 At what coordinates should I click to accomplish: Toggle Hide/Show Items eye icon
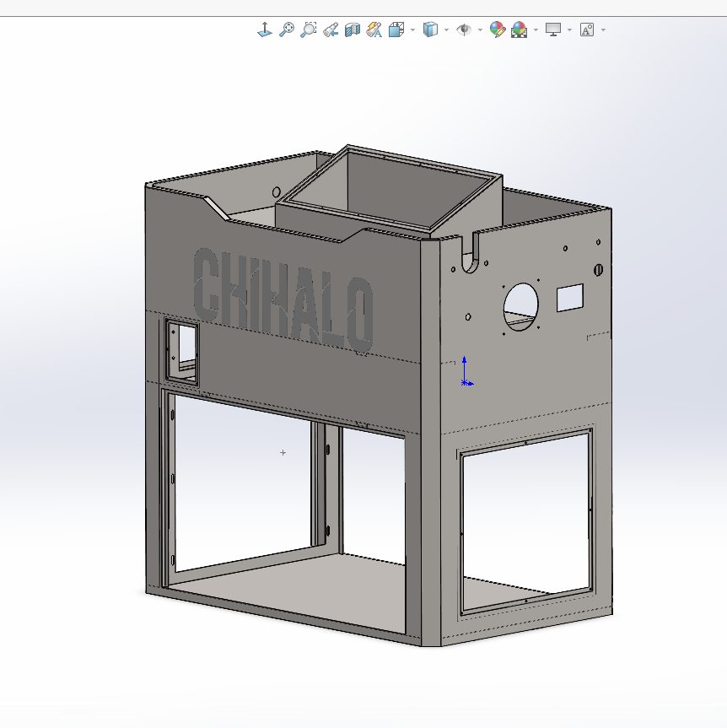coord(464,30)
